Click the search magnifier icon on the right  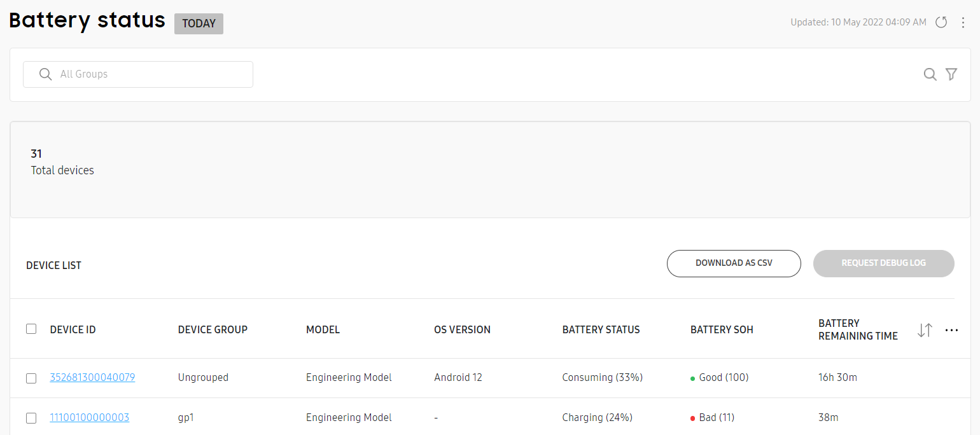click(930, 74)
